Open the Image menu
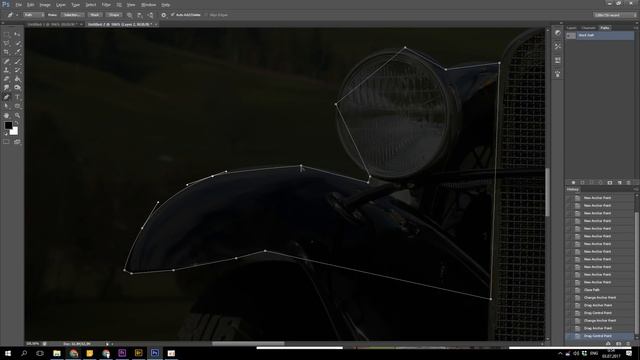Screen dimensions: 640x360 [45, 5]
